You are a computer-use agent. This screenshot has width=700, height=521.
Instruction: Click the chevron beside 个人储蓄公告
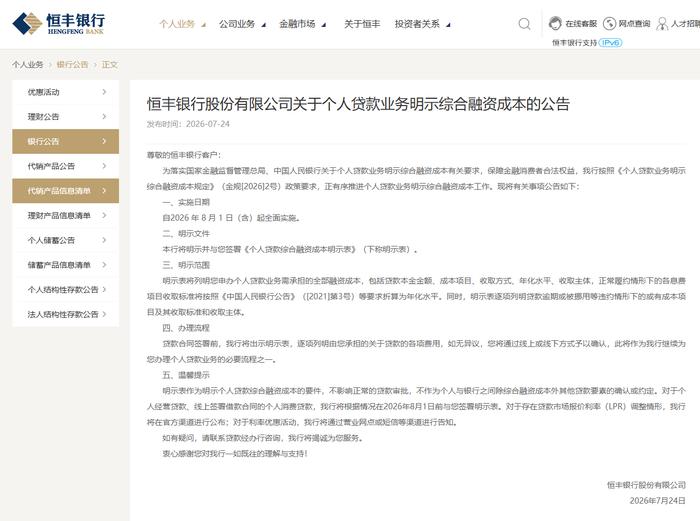point(104,240)
